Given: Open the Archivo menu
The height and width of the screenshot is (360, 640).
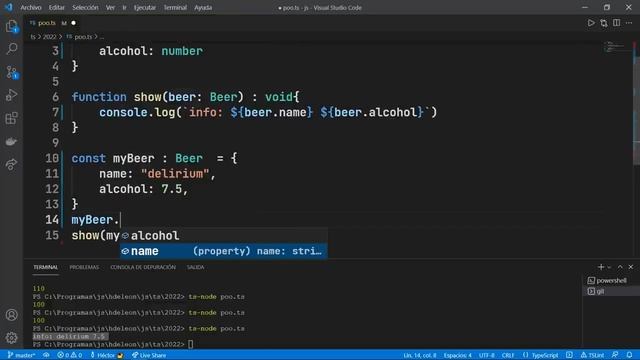Looking at the screenshot, I should pyautogui.click(x=31, y=7).
